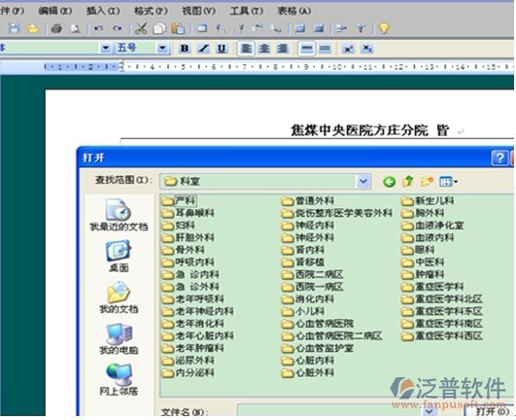Click the 打开(O) button

[x=490, y=411]
